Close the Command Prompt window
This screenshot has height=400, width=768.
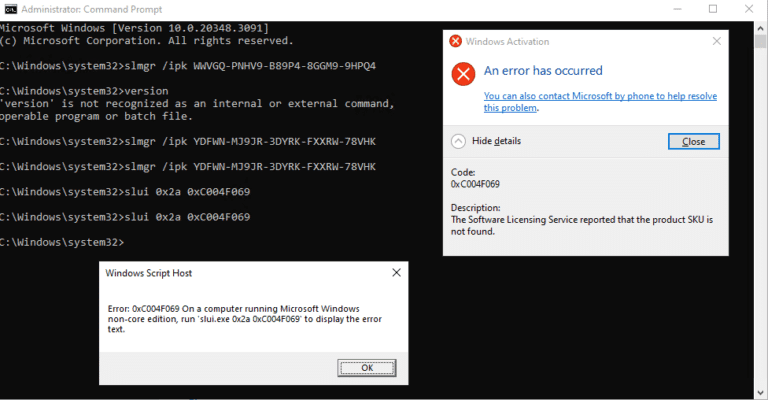(749, 9)
